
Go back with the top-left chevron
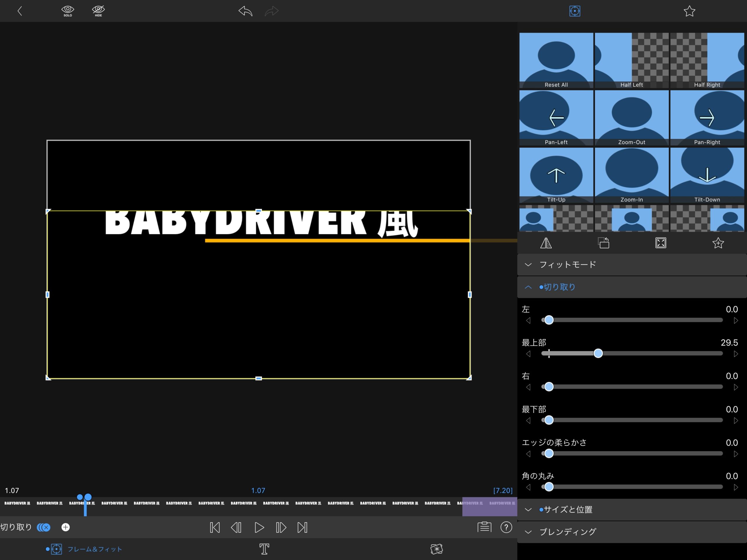coord(20,11)
